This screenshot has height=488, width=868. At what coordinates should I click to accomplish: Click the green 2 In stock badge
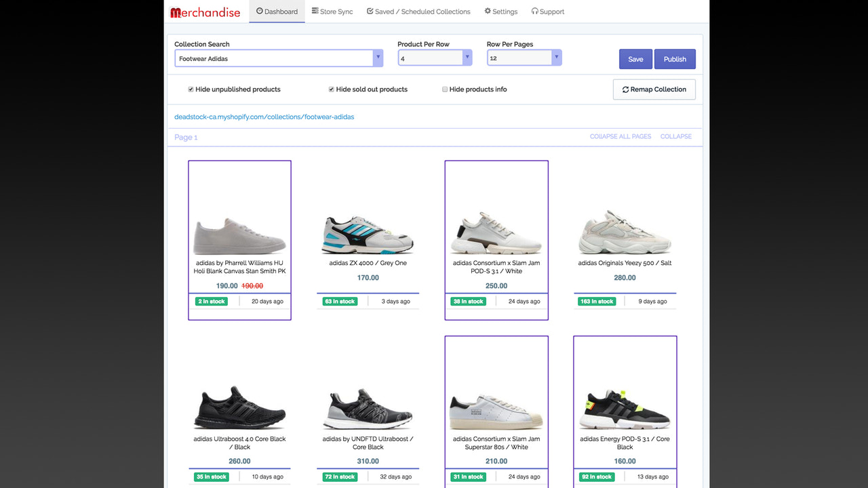click(x=211, y=301)
